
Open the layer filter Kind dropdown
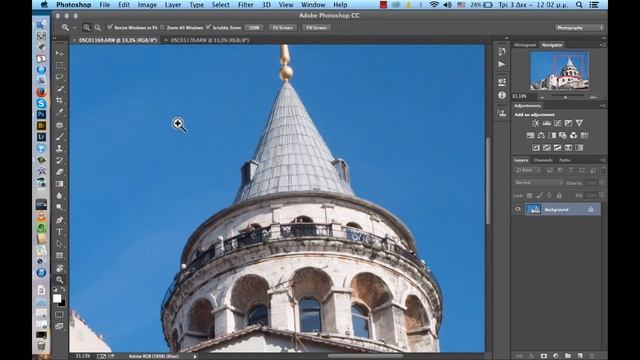coord(527,170)
